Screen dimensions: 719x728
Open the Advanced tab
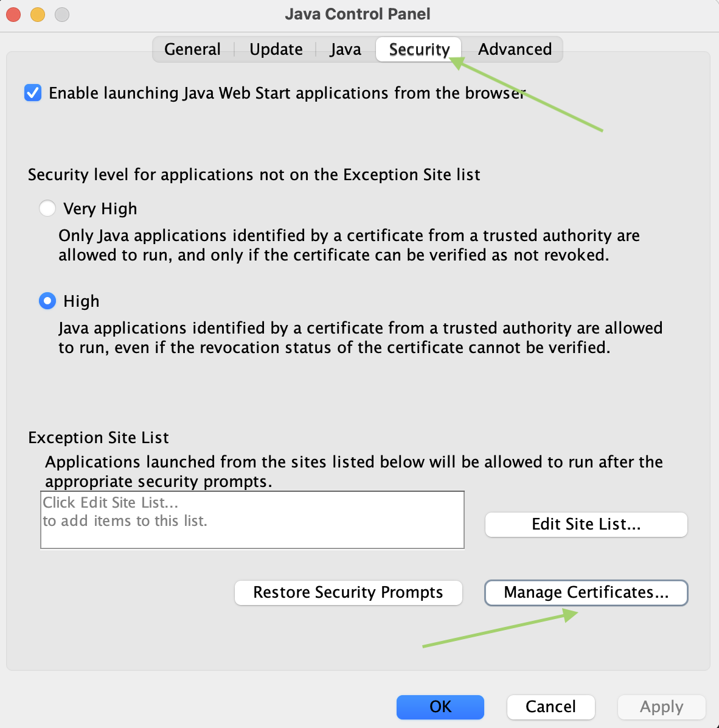click(514, 49)
